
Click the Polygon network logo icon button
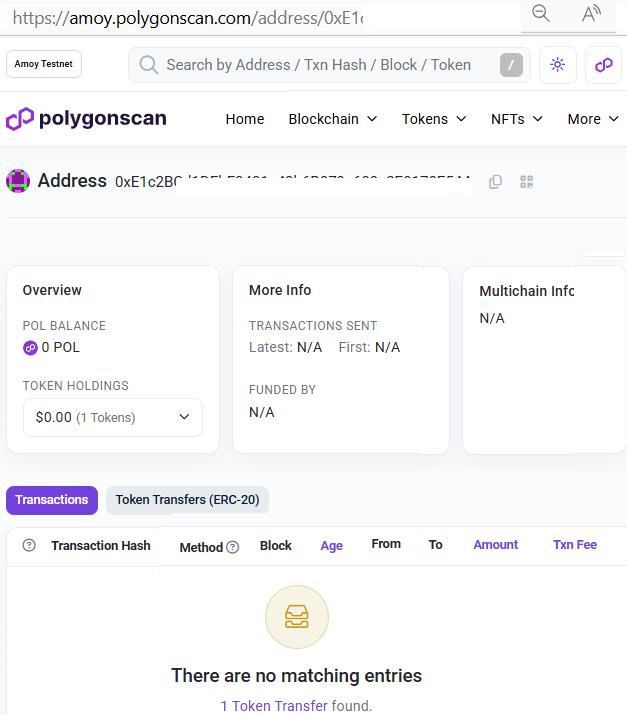[x=603, y=65]
